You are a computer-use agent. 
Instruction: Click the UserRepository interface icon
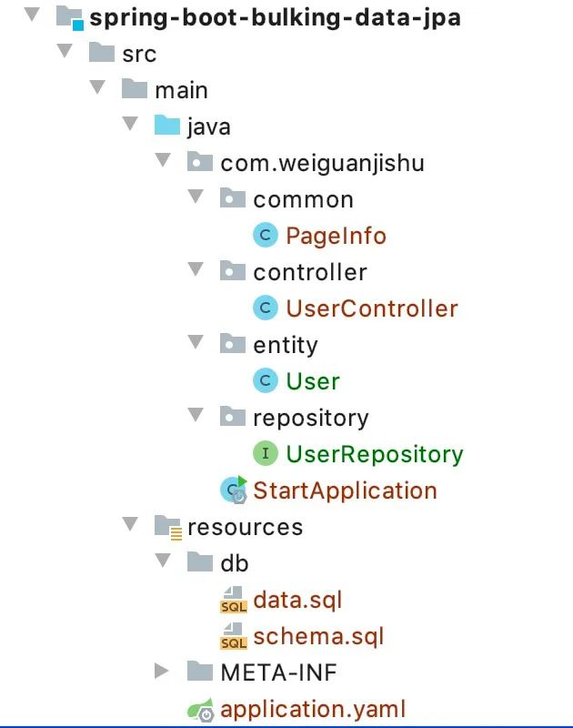tap(266, 453)
